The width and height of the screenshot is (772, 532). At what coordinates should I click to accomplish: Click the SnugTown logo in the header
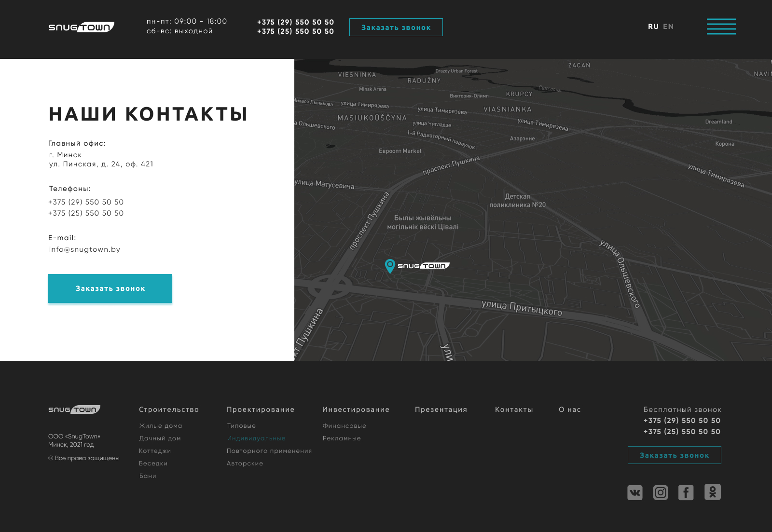[x=81, y=27]
